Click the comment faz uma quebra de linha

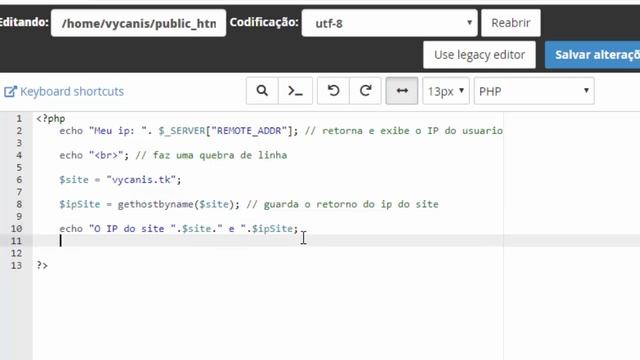pos(211,156)
